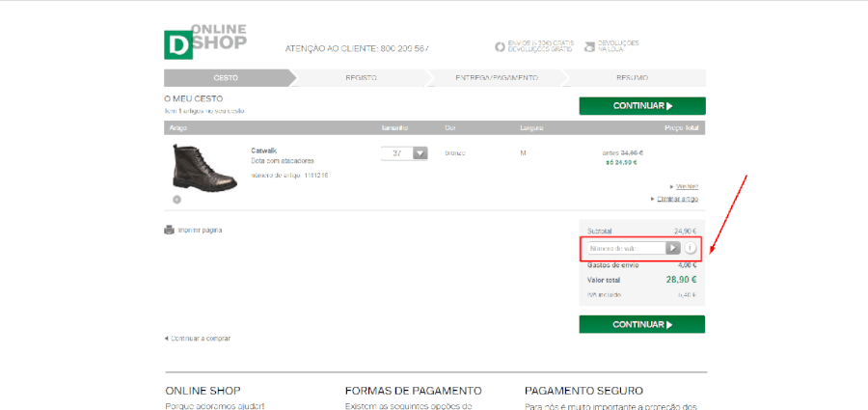Click the customer service phone number text
This screenshot has width=868, height=410.
357,49
